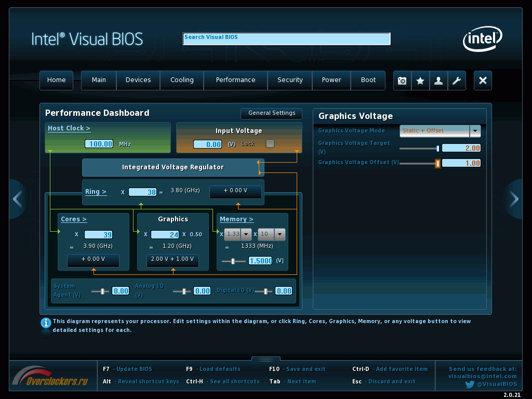Image resolution: width=532 pixels, height=399 pixels.
Task: Toggle the Input Voltage Lock checkbox
Action: point(270,144)
